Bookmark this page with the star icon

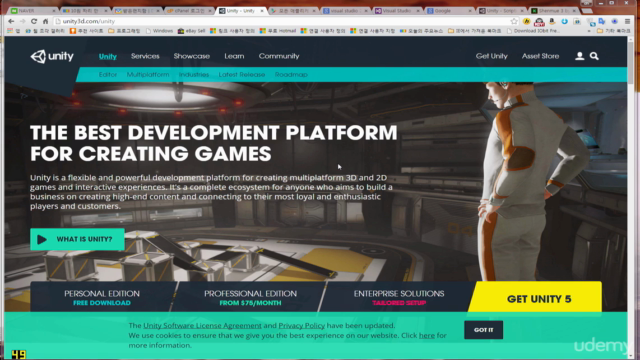[x=514, y=21]
